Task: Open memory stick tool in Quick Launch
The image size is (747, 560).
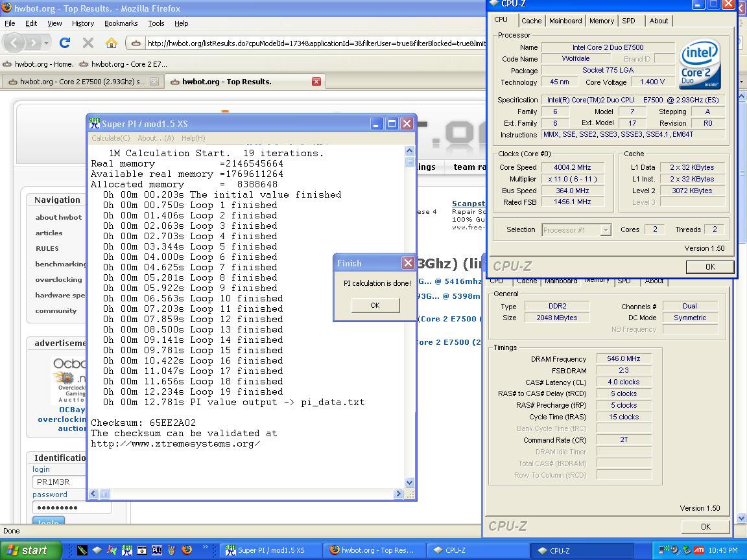Action: 82,550
